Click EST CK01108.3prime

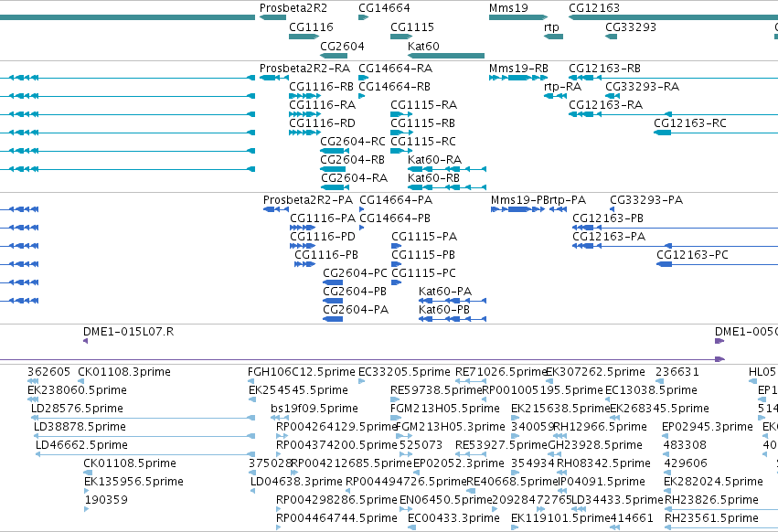click(x=124, y=372)
